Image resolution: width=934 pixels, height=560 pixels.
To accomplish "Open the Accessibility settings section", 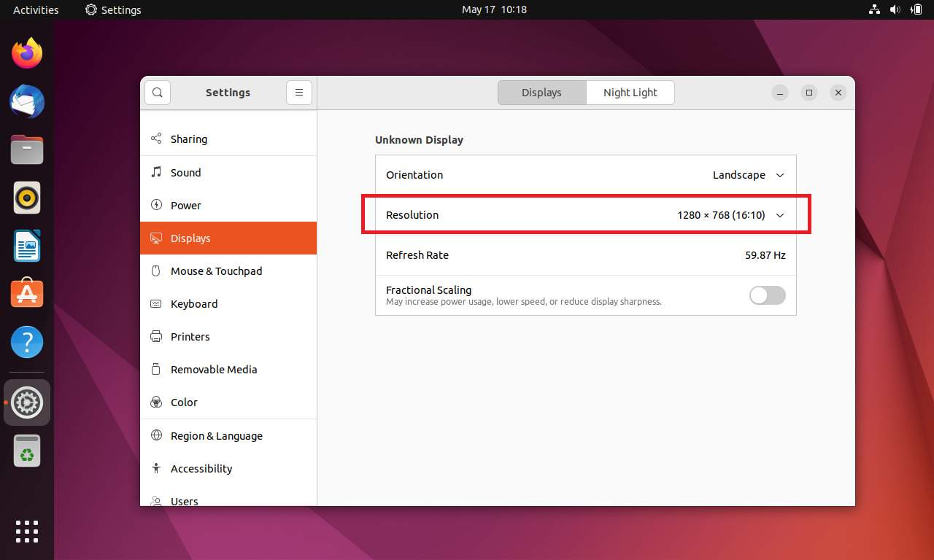I will [x=202, y=468].
